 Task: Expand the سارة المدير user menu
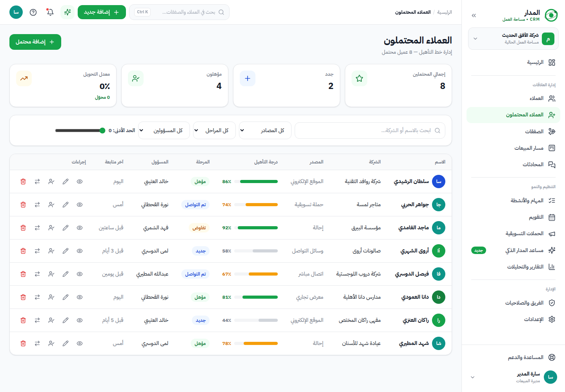513,377
